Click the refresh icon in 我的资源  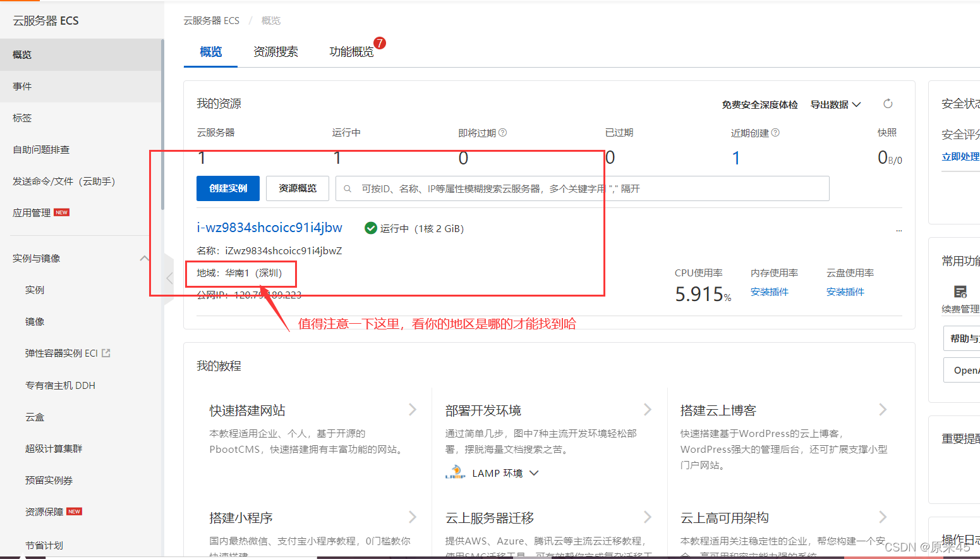click(888, 104)
